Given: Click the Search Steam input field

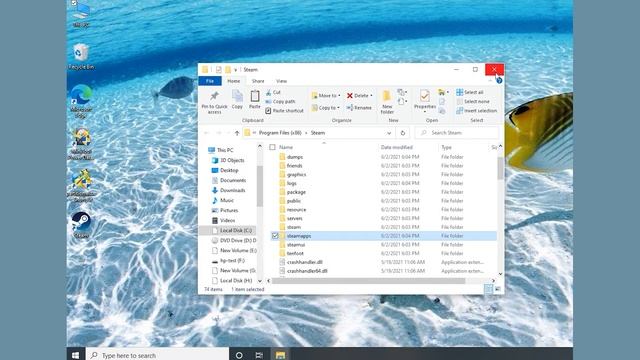Looking at the screenshot, I should (x=457, y=133).
